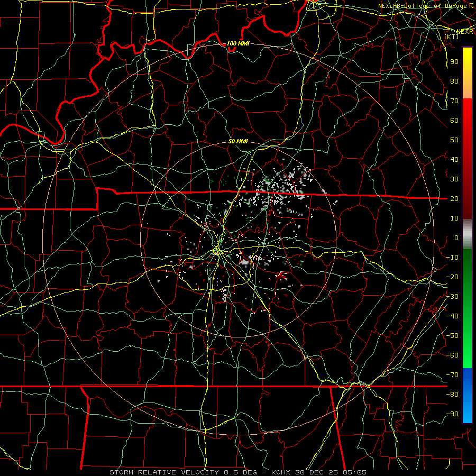Click the 60 value on color scale
The height and width of the screenshot is (476, 476).
tap(454, 121)
